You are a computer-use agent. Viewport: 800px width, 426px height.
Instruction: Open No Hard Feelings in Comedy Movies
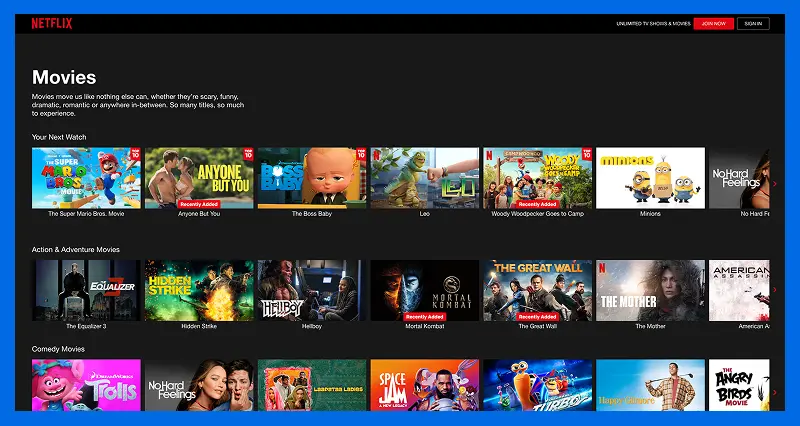point(199,385)
